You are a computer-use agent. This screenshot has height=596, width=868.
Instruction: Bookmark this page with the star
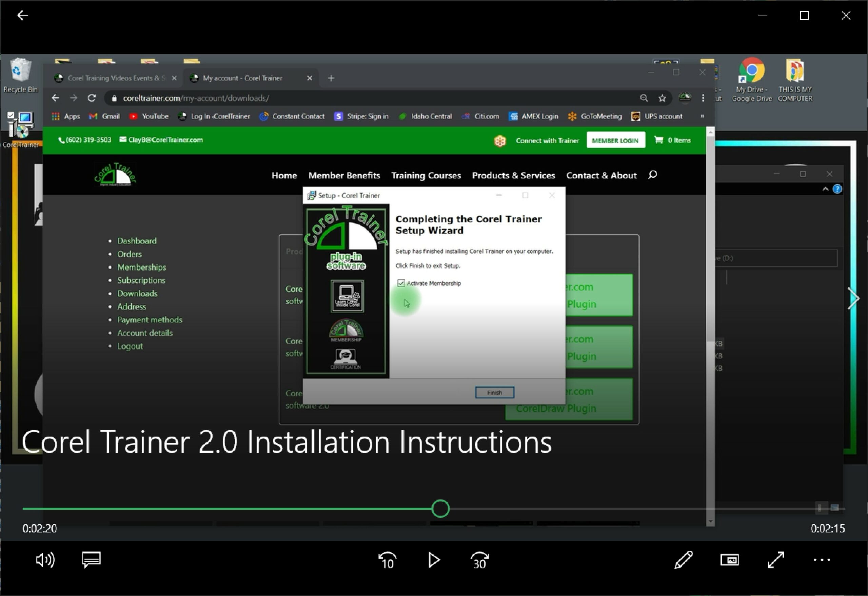[662, 98]
